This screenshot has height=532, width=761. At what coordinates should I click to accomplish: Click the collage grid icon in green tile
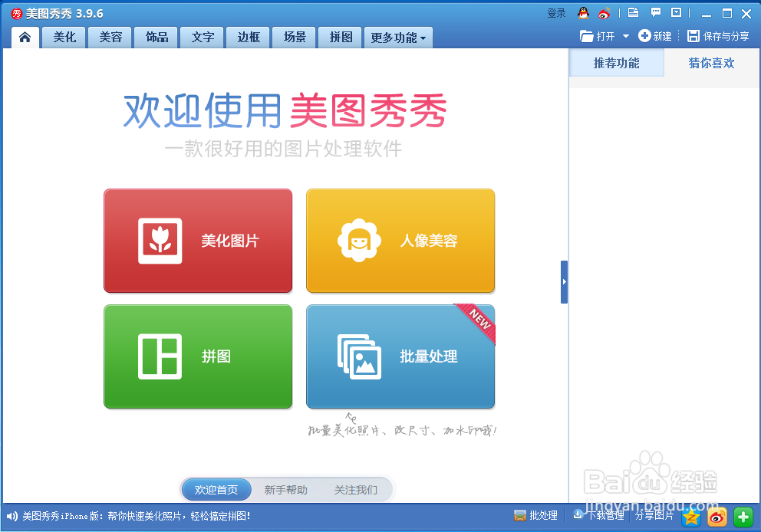click(160, 356)
